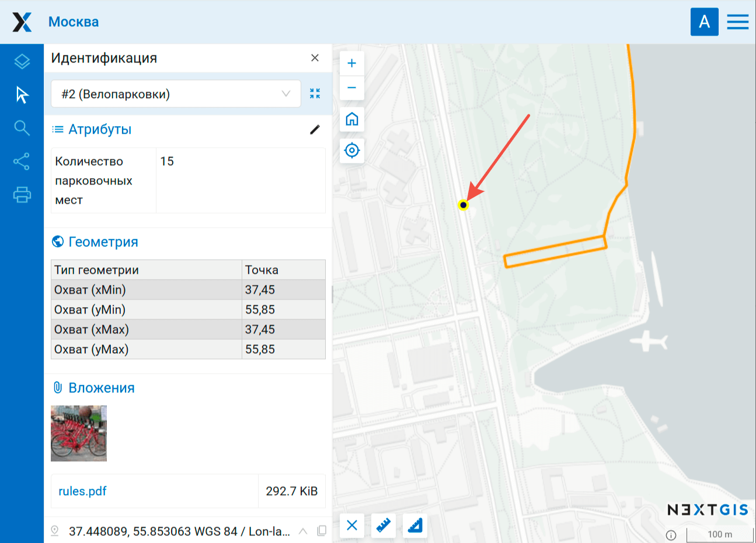Open the Search panel

(x=22, y=128)
